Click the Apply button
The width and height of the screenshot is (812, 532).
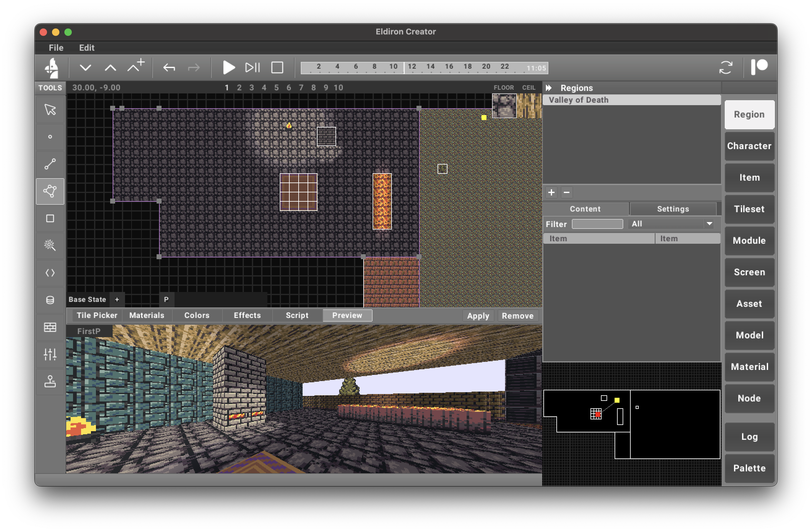coord(478,316)
